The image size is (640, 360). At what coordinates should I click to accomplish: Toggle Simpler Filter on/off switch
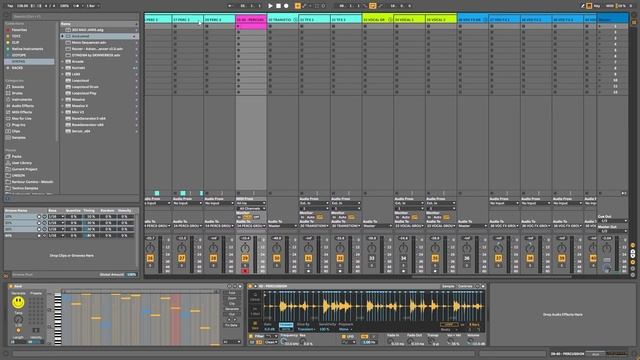coord(251,336)
